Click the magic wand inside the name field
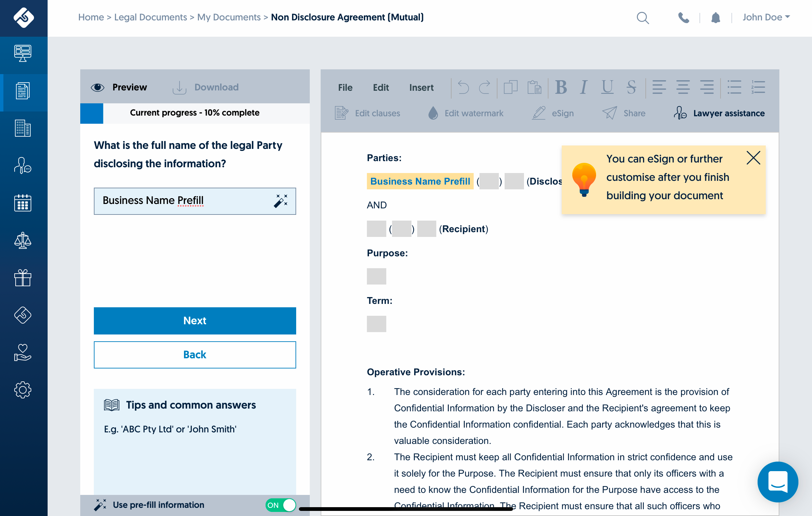 [x=281, y=201]
